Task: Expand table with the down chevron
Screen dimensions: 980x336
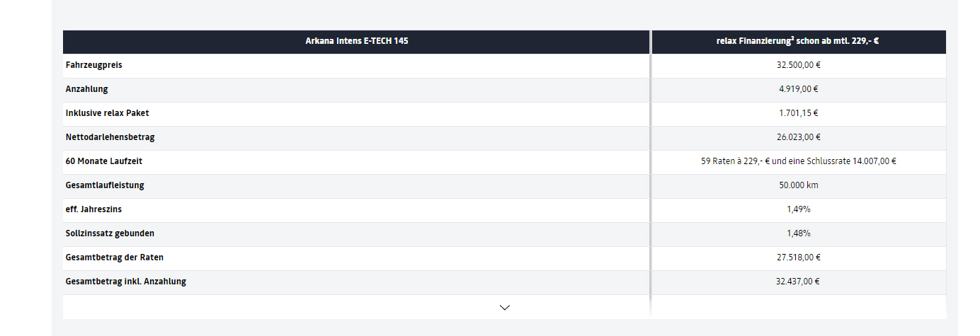Action: [x=505, y=307]
